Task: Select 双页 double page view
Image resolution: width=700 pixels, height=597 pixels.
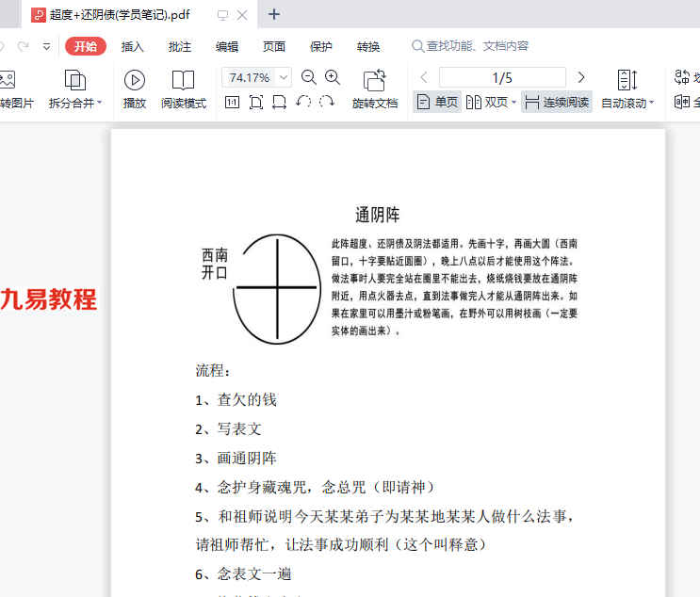Action: point(487,103)
